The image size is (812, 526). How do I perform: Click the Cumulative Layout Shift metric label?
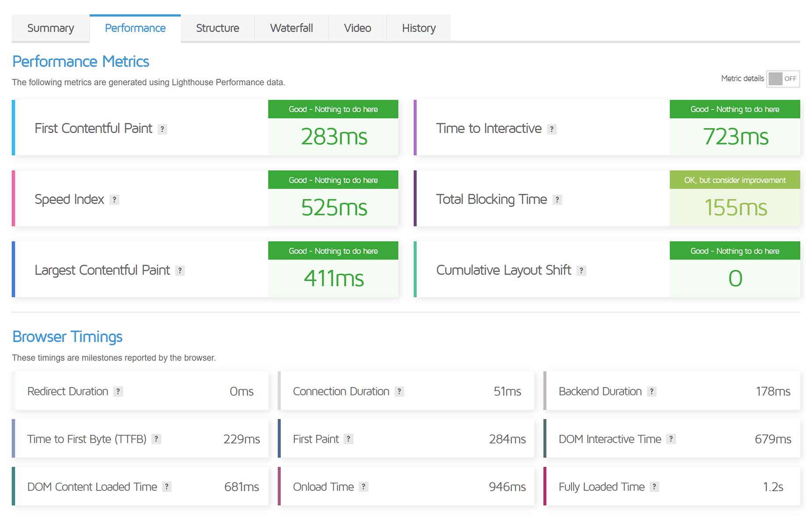click(503, 270)
